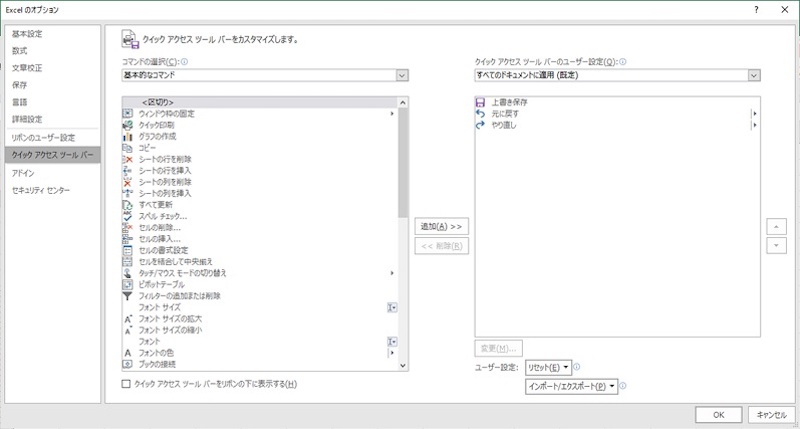
Task: Select the Save (上書き保存) icon in toolbar list
Action: (480, 102)
